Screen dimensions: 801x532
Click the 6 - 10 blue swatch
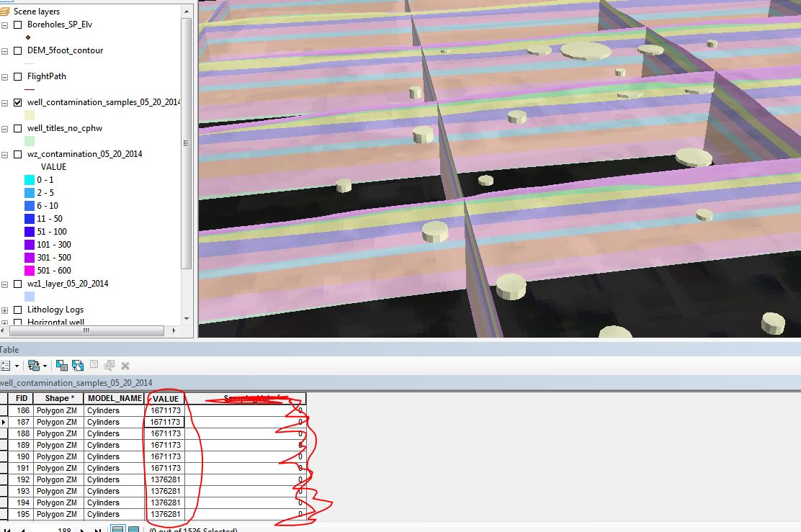click(x=30, y=206)
